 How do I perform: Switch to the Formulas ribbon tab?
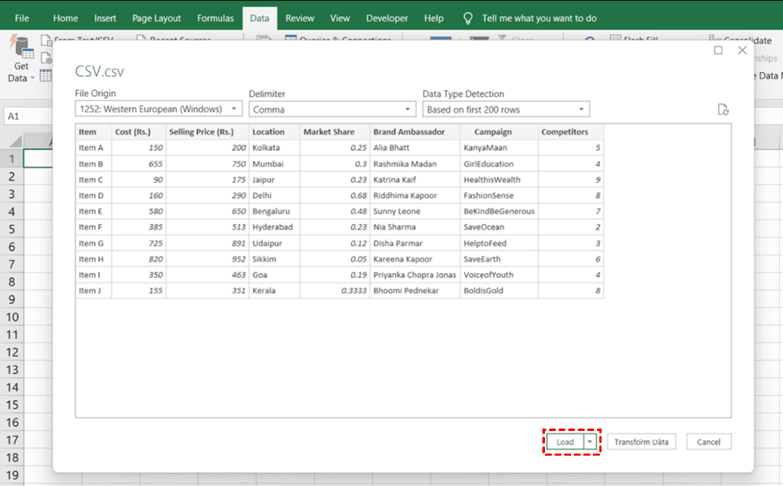click(215, 18)
